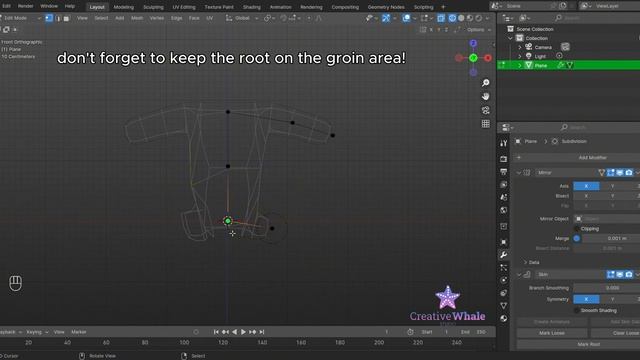Play the timeline animation

click(x=243, y=332)
